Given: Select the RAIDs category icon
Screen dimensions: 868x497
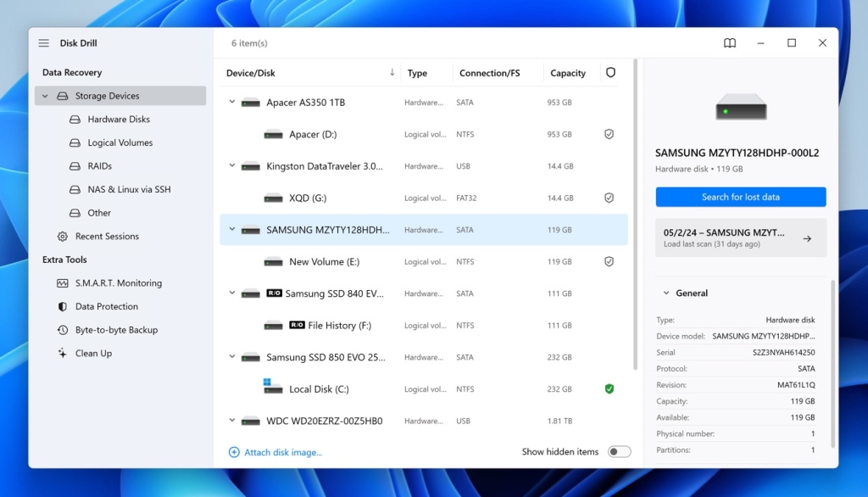Looking at the screenshot, I should click(75, 165).
